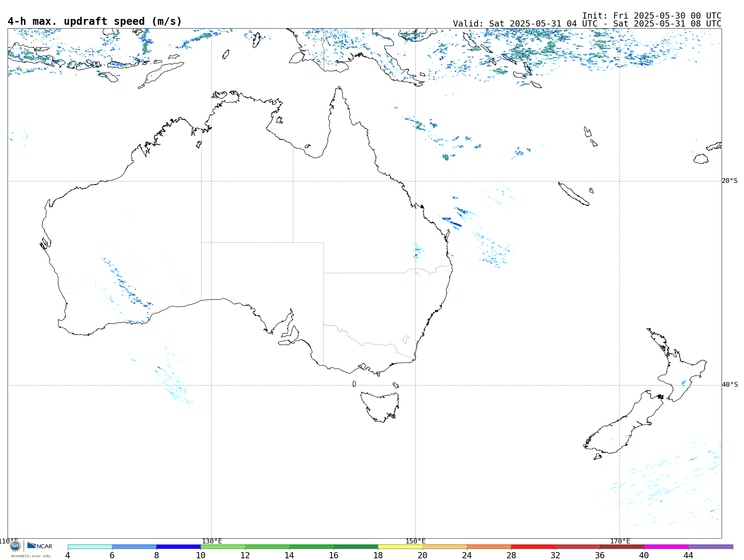
Task: Click the Init time 'Fri 2025-05-30 00 UTC'
Action: click(667, 16)
